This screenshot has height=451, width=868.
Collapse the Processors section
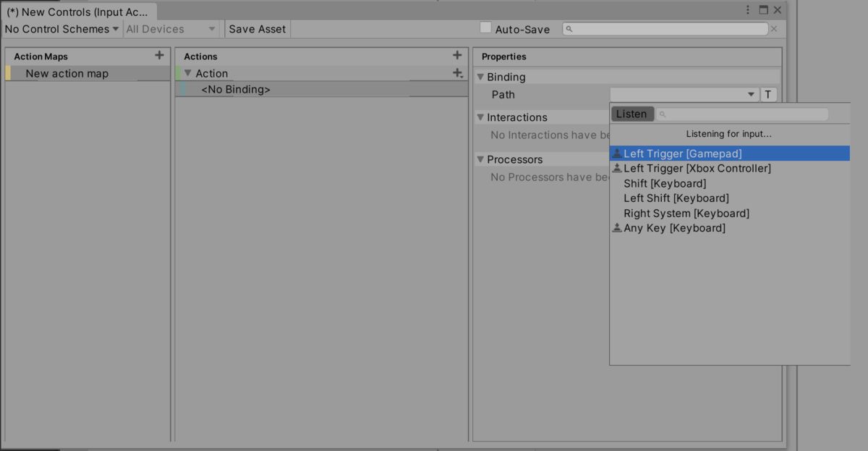(480, 159)
